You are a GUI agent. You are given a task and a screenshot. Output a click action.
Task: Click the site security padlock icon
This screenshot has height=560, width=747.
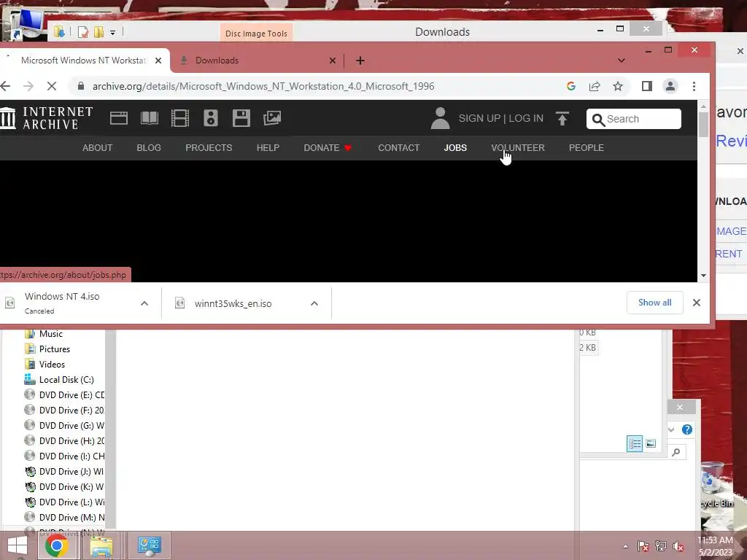tap(80, 86)
